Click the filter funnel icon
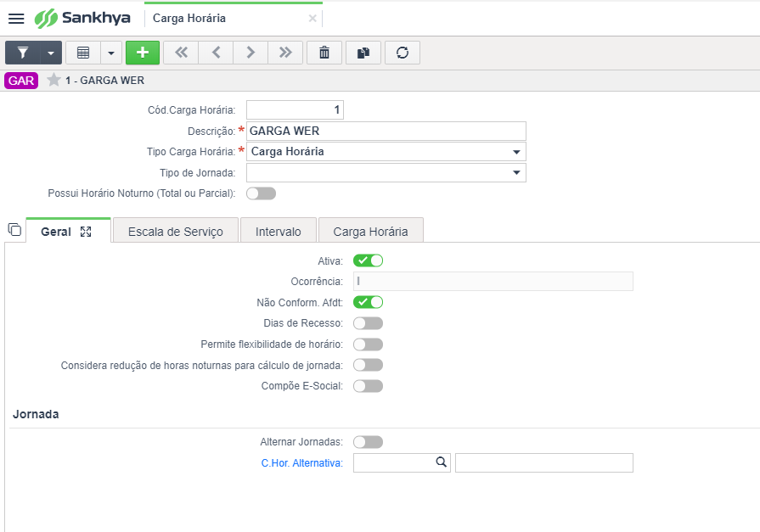 pyautogui.click(x=23, y=53)
